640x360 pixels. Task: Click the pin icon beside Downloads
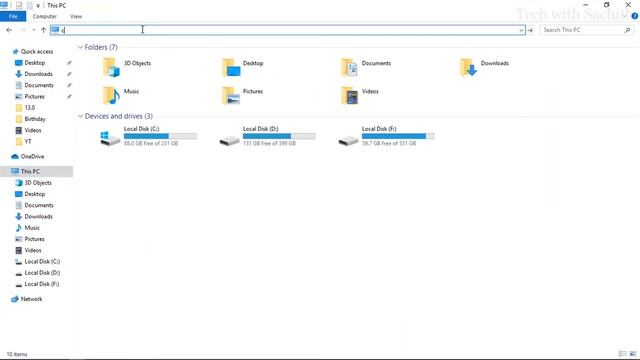69,74
